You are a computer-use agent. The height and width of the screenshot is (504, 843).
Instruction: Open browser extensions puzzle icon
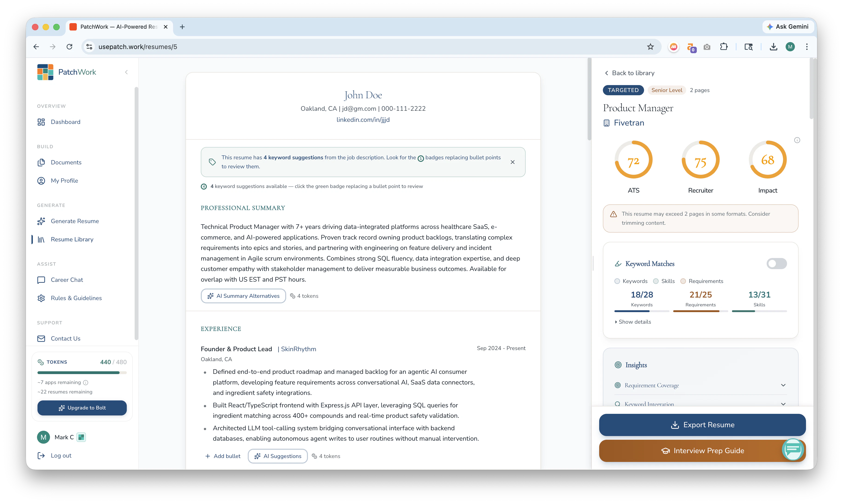point(724,47)
